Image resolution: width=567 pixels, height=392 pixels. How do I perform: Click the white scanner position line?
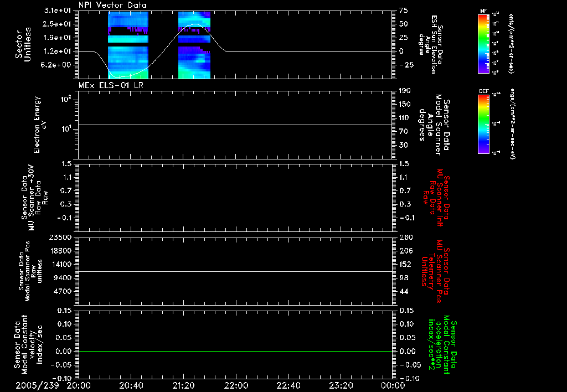pos(235,271)
